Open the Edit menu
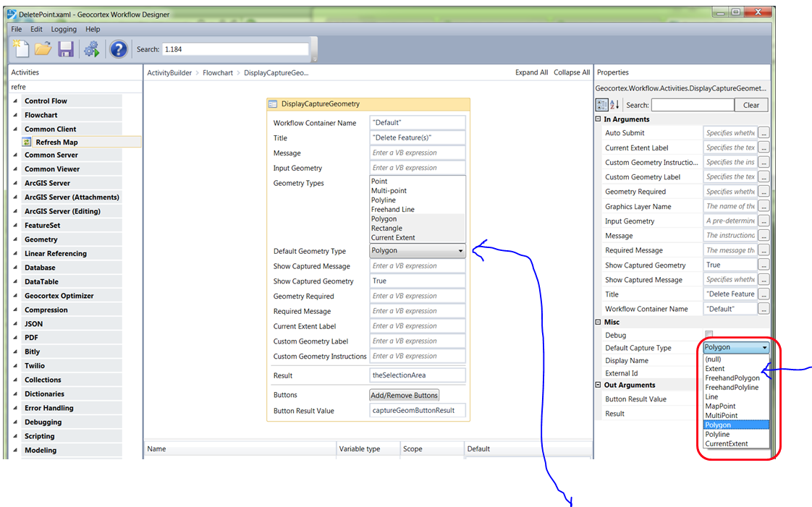Screen dimensions: 812x507 point(36,29)
